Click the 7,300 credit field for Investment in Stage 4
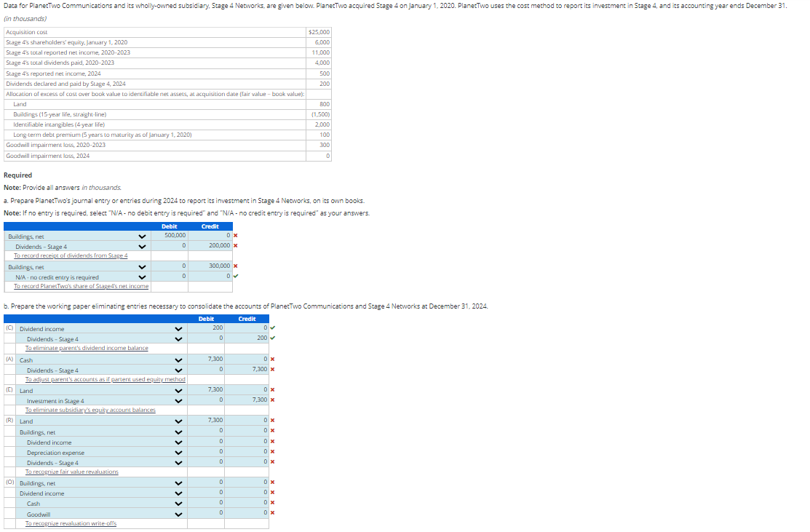This screenshot has width=810, height=532. point(247,400)
